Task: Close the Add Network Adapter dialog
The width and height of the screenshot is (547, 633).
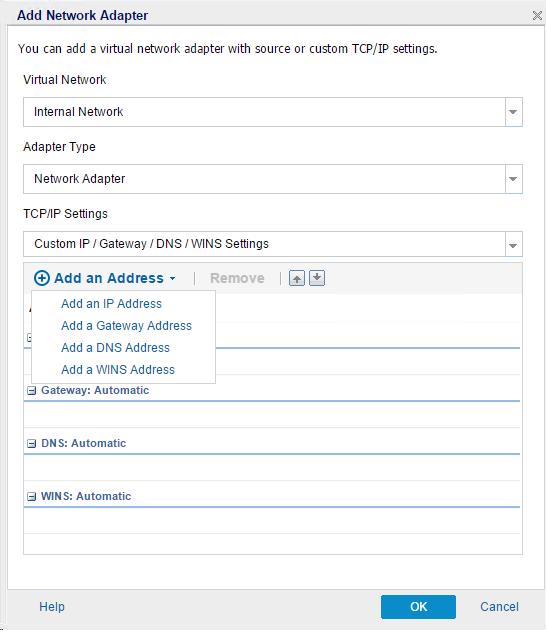Action: pos(537,16)
